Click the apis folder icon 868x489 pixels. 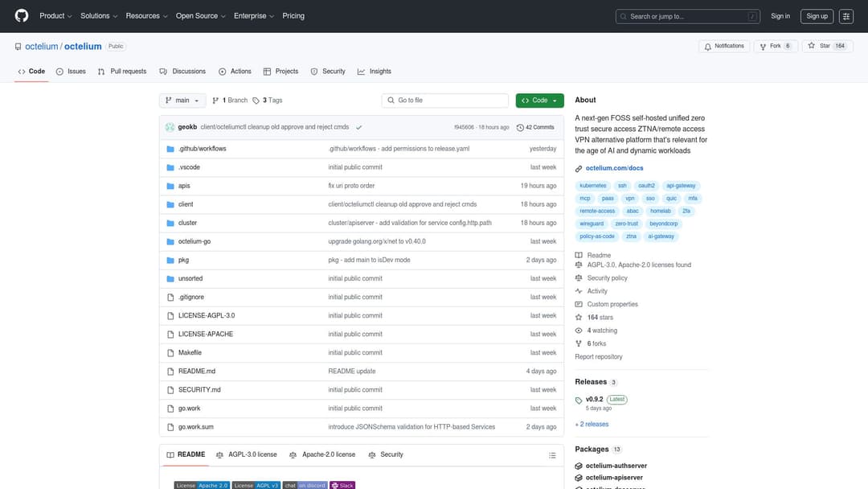click(x=170, y=186)
